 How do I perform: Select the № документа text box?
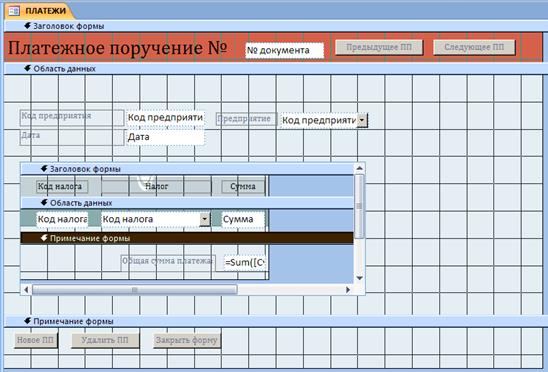coord(284,50)
